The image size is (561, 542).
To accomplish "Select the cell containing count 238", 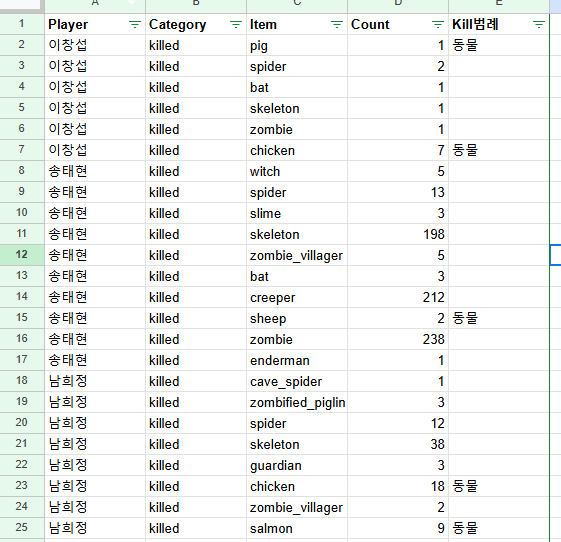I will point(398,340).
